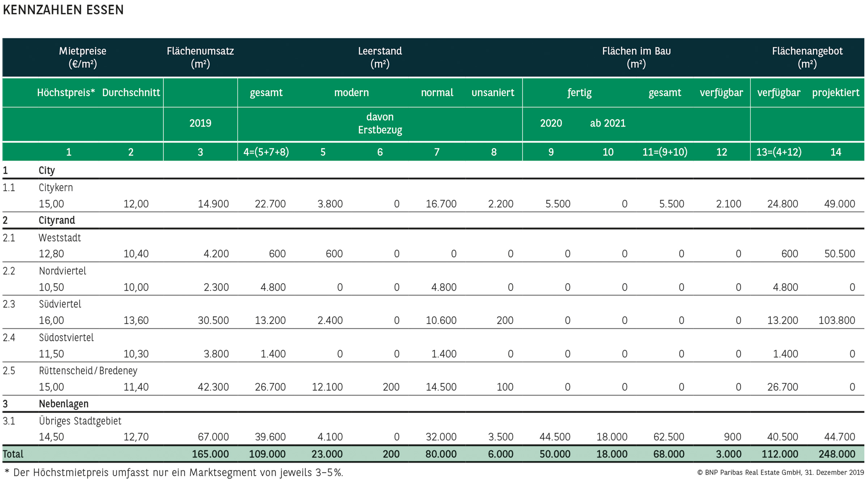Click the Nordviertel row label
Viewport: 868px width, 479px height.
(62, 271)
